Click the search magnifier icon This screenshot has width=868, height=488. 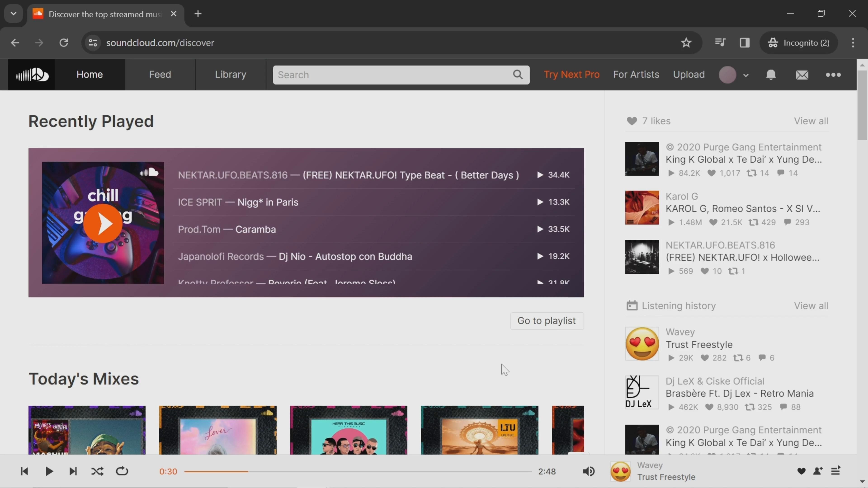(518, 74)
